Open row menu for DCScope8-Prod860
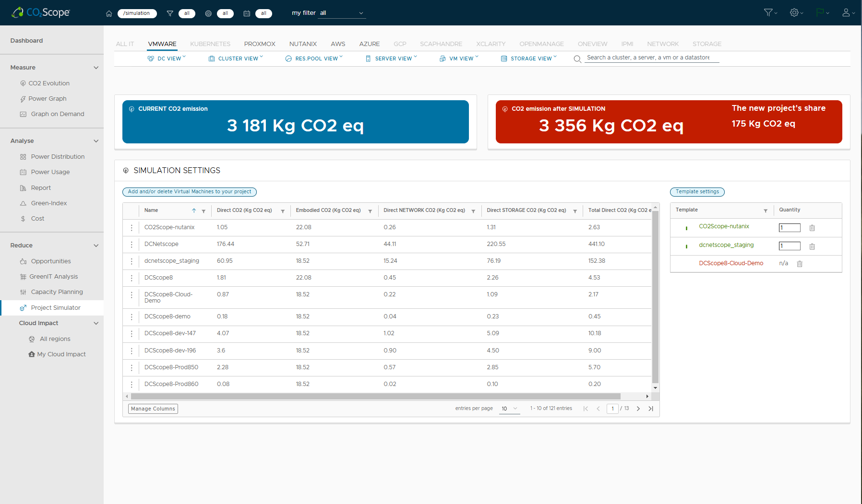The height and width of the screenshot is (504, 862). coord(132,385)
